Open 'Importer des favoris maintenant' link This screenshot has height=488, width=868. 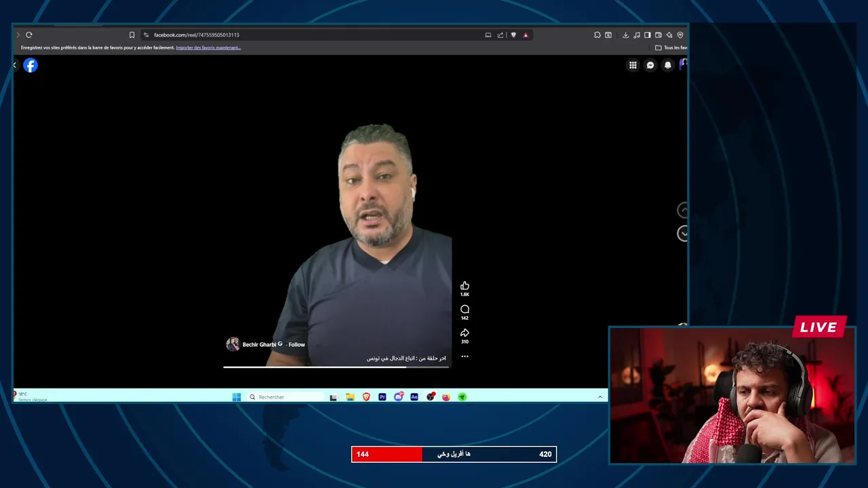[208, 47]
